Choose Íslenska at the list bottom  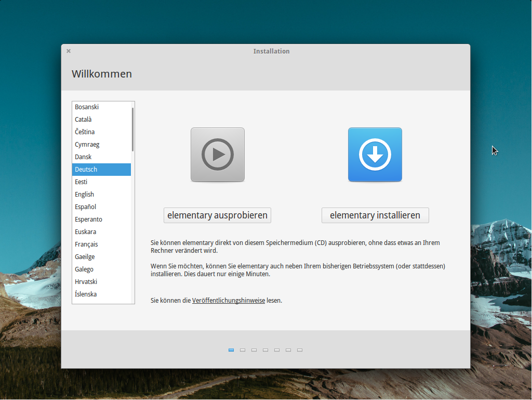(x=86, y=294)
